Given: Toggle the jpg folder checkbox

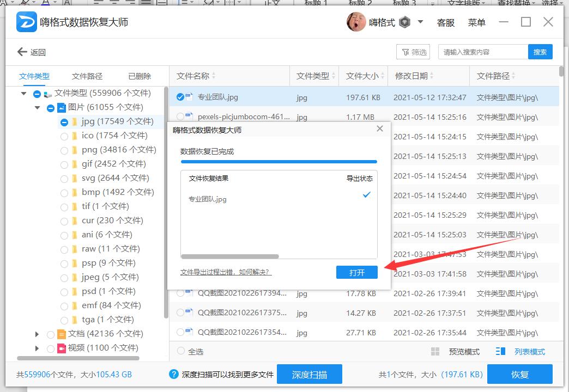Looking at the screenshot, I should click(64, 122).
